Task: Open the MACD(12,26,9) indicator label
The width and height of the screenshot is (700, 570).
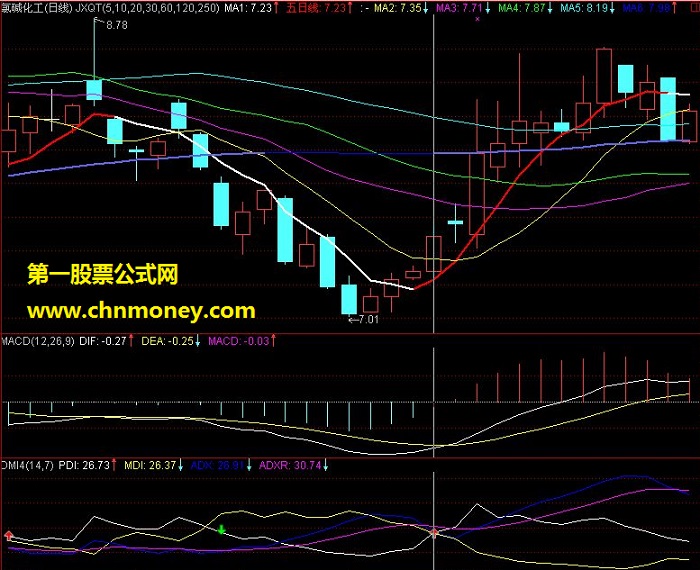Action: point(38,341)
